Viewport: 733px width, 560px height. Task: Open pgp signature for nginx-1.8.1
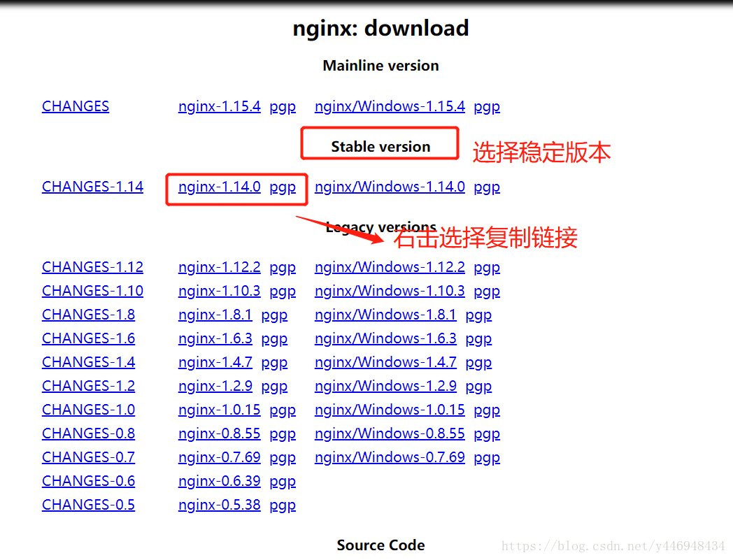coord(274,316)
